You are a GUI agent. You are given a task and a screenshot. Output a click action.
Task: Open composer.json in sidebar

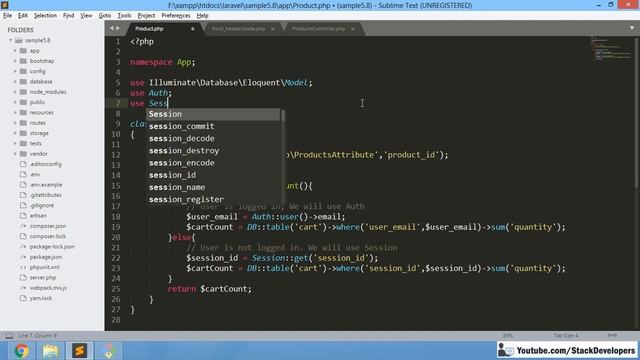click(x=48, y=226)
